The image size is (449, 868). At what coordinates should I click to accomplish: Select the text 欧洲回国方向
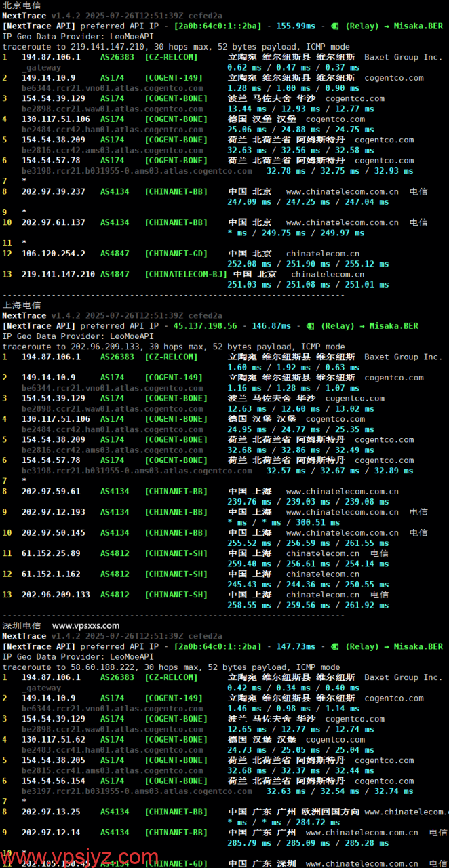point(330,812)
